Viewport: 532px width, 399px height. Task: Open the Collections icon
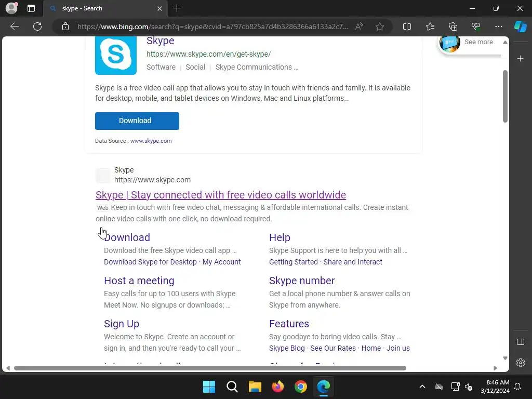(453, 26)
